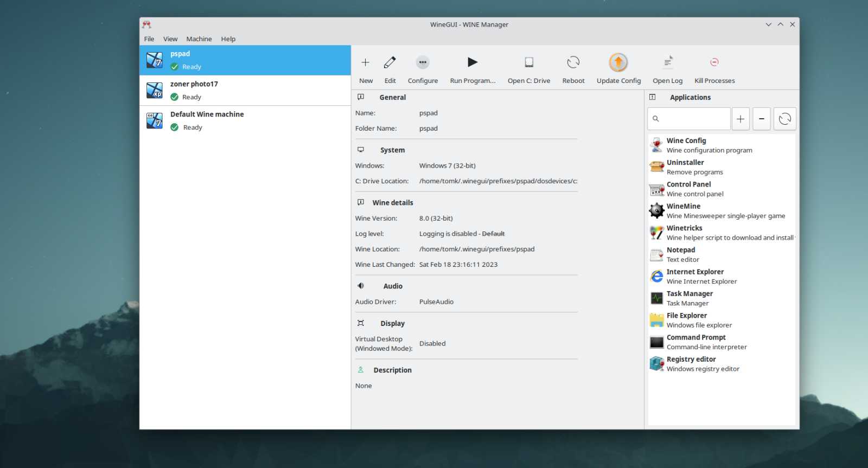Screen dimensions: 868x468
Task: Open Configure from the toolbar
Action: pos(423,69)
